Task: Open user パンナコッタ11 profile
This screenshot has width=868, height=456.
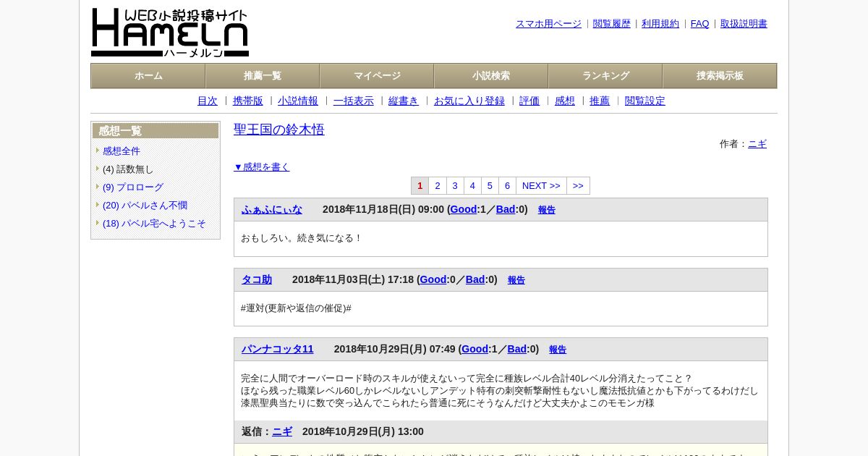Action: (278, 350)
